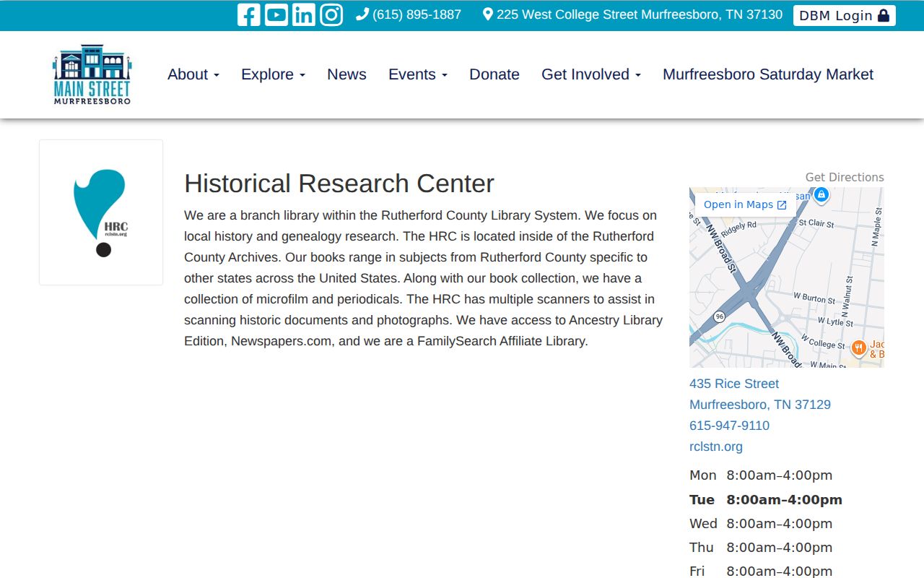Click the Historical Research Center heading

tap(339, 184)
